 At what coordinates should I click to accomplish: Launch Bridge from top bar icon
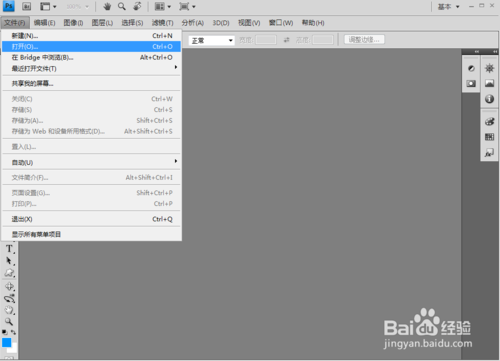pos(26,6)
